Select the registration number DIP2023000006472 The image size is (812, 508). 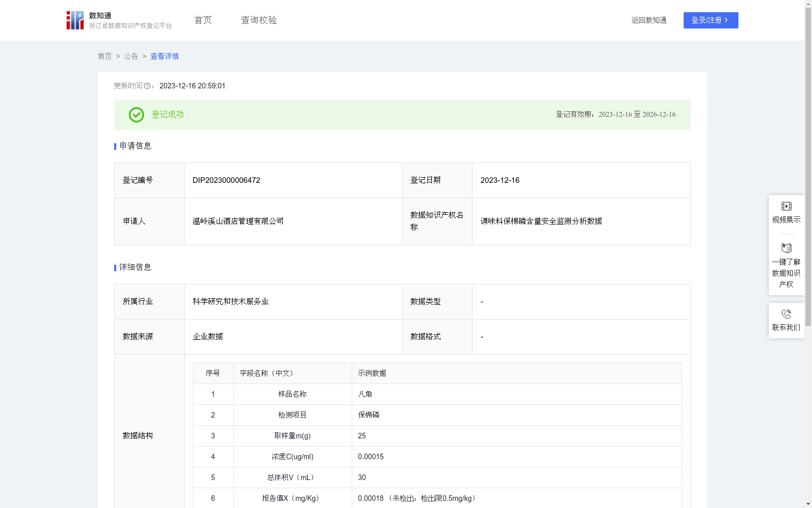[x=226, y=180]
